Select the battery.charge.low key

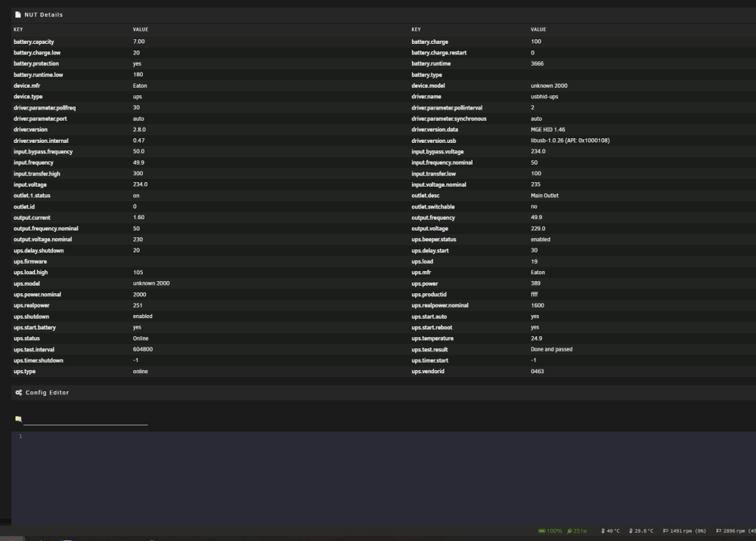tap(37, 53)
